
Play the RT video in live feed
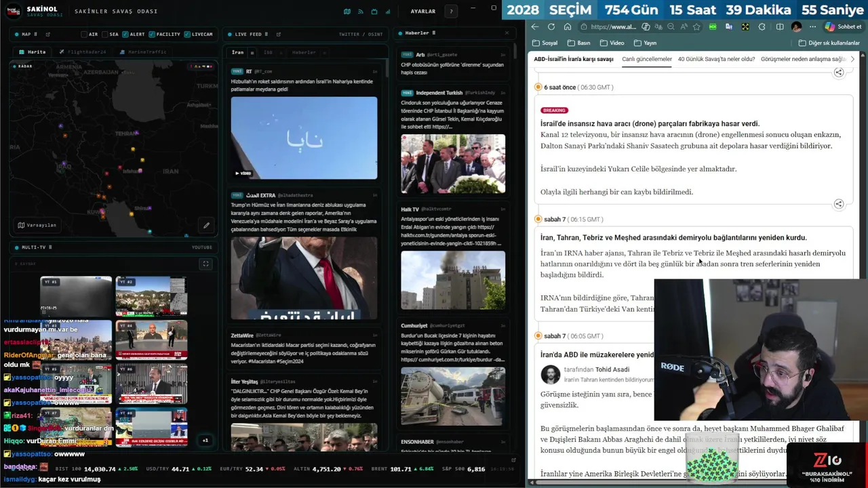pyautogui.click(x=304, y=138)
